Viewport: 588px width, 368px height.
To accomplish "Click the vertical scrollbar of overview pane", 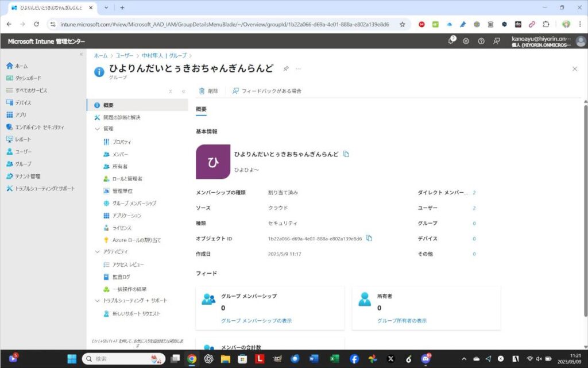I will click(585, 210).
